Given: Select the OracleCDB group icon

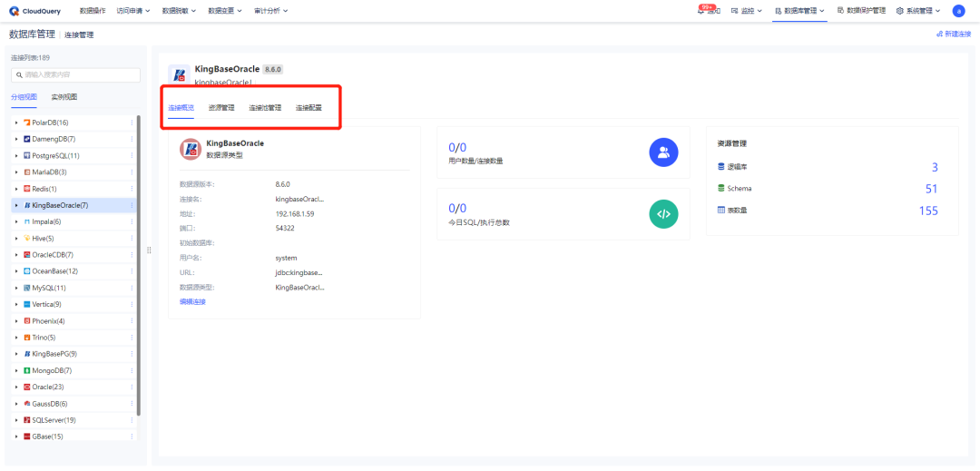Looking at the screenshot, I should pyautogui.click(x=27, y=255).
